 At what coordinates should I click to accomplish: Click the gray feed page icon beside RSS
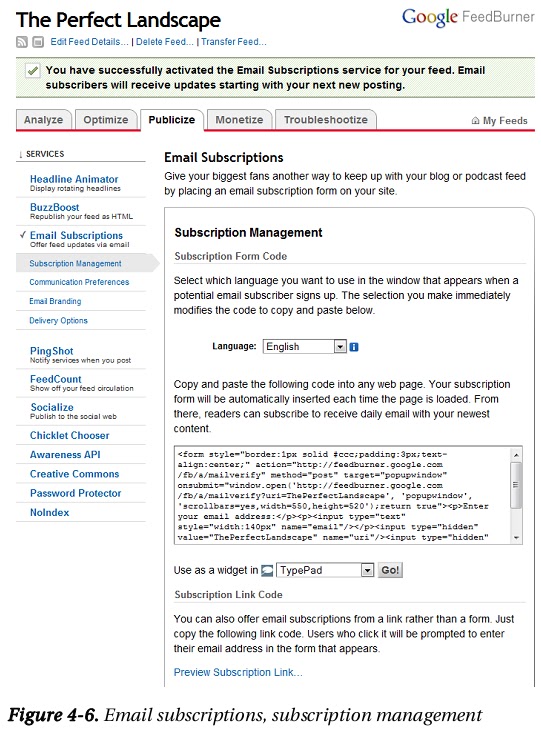tap(38, 42)
